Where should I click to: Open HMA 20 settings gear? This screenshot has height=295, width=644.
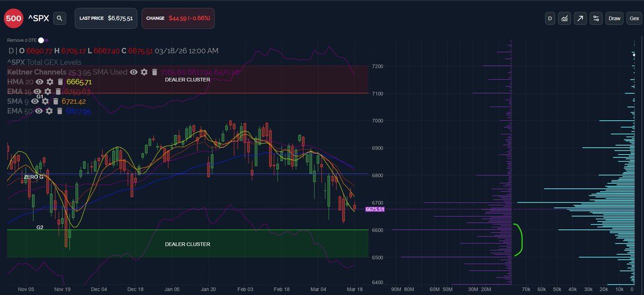coord(50,82)
